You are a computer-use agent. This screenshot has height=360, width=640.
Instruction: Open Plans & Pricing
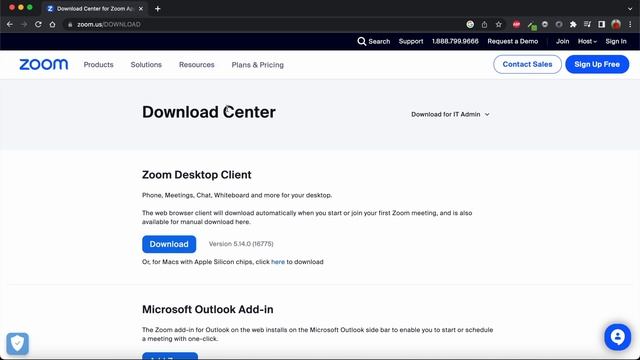point(258,64)
